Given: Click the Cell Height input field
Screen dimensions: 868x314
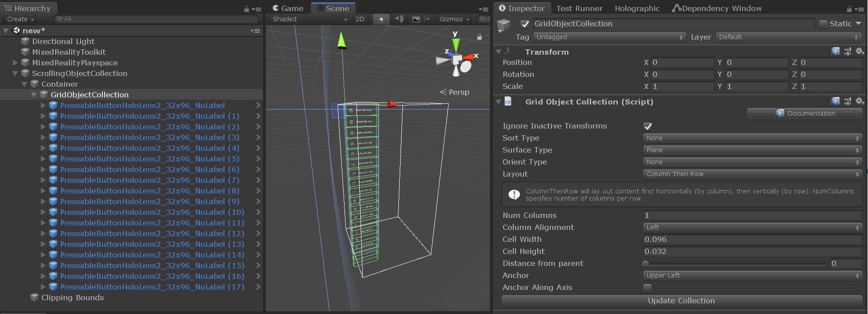Looking at the screenshot, I should tap(753, 251).
